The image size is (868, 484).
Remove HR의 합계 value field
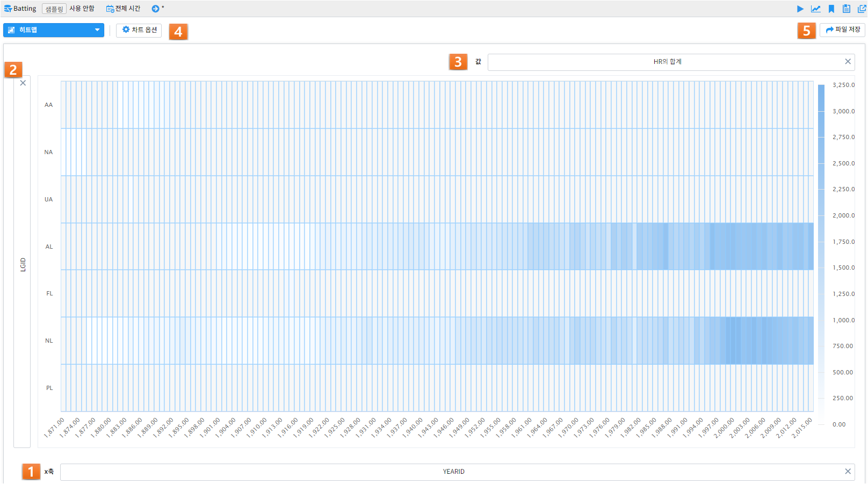(848, 62)
